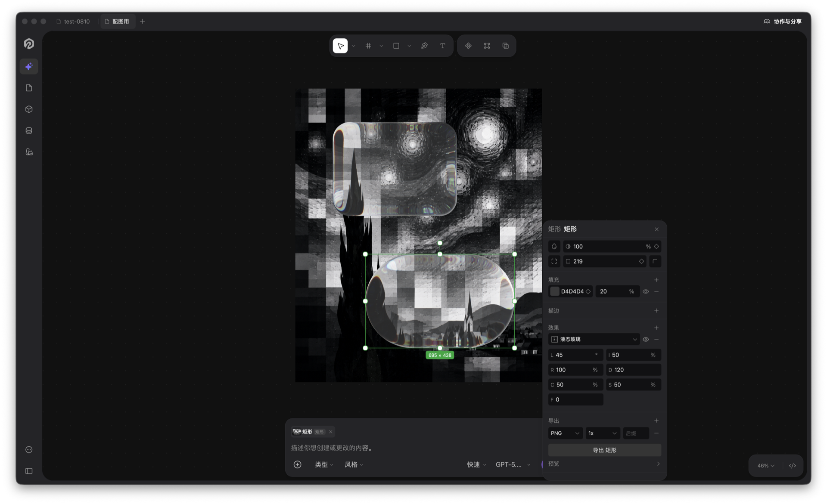Toggle visibility of the D4D4D4 fill
827x504 pixels.
[x=646, y=291]
